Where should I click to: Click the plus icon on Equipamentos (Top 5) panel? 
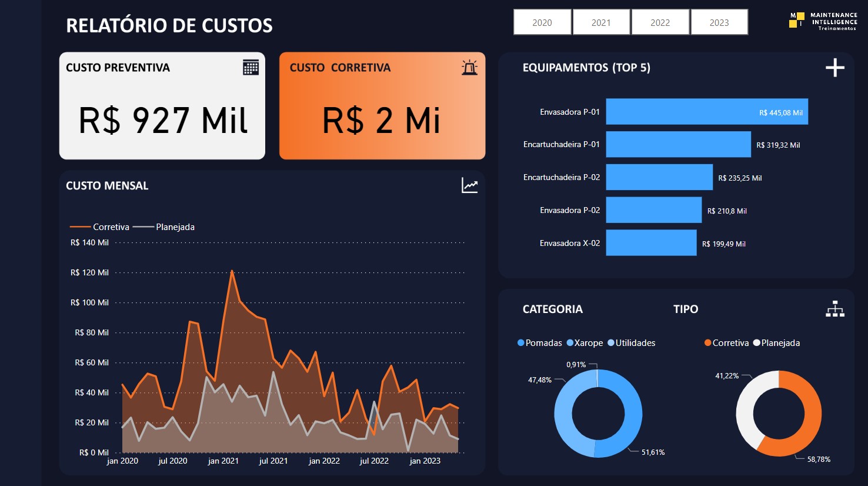[x=834, y=67]
